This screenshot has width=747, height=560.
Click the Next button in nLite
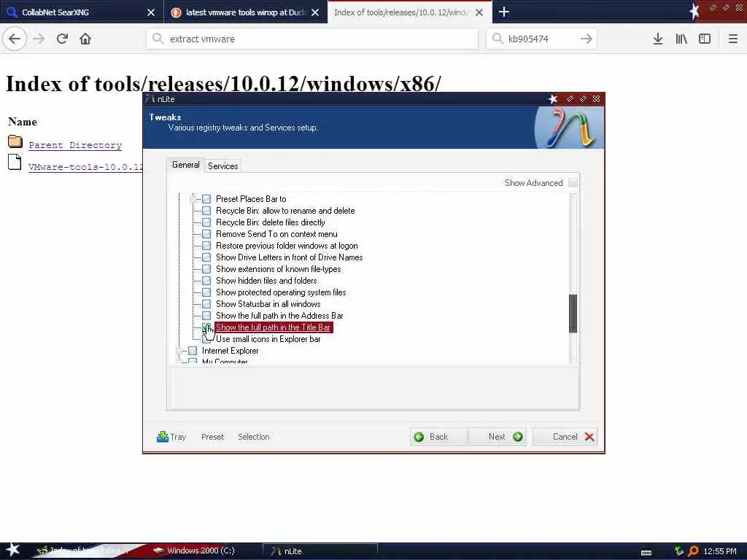click(498, 437)
